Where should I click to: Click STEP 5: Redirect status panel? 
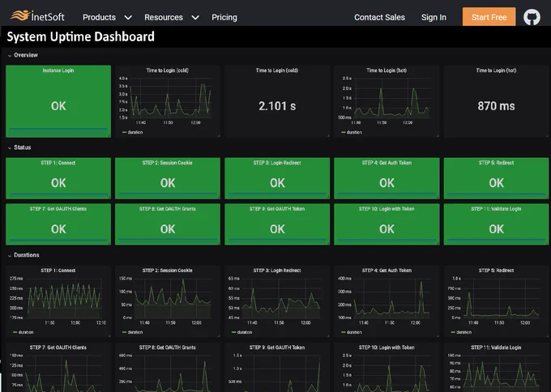click(x=496, y=178)
